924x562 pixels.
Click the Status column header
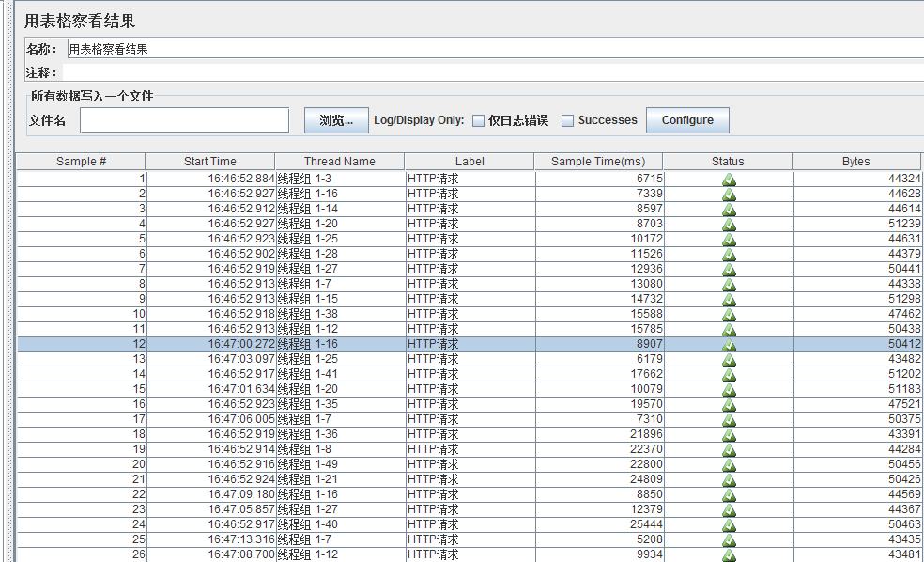coord(728,162)
